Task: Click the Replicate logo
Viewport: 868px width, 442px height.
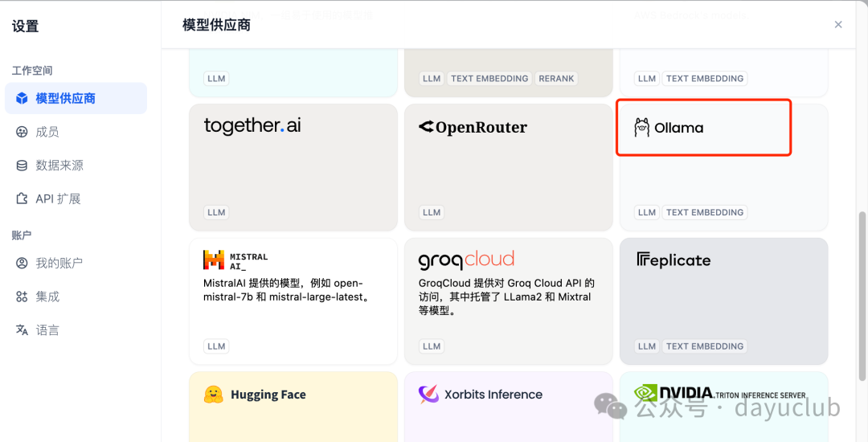Action: pos(674,260)
